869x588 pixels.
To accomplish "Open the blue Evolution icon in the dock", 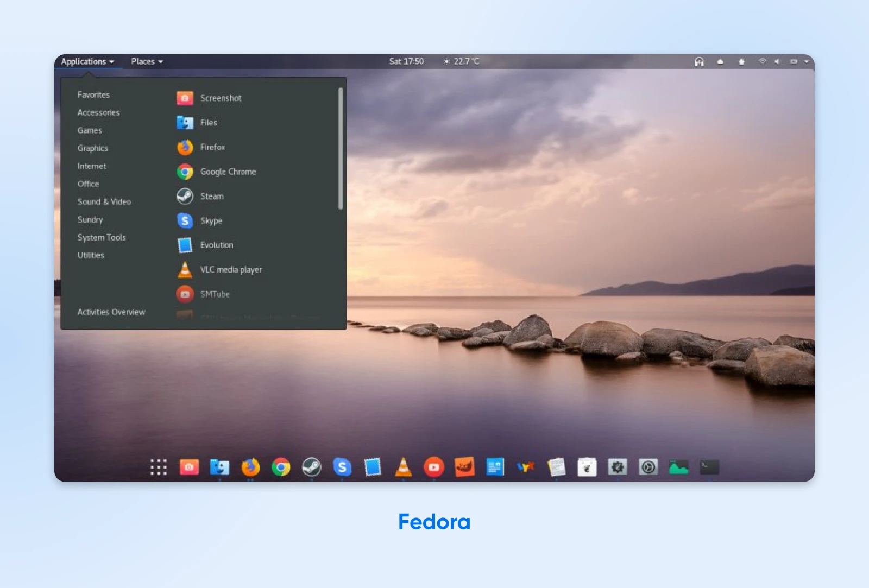I will (373, 467).
